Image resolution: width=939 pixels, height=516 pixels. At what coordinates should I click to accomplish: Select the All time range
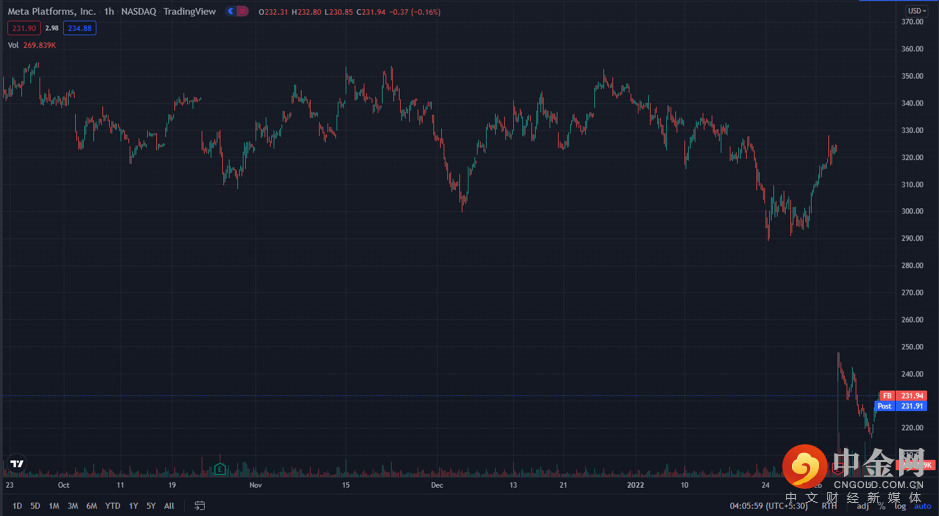[169, 506]
